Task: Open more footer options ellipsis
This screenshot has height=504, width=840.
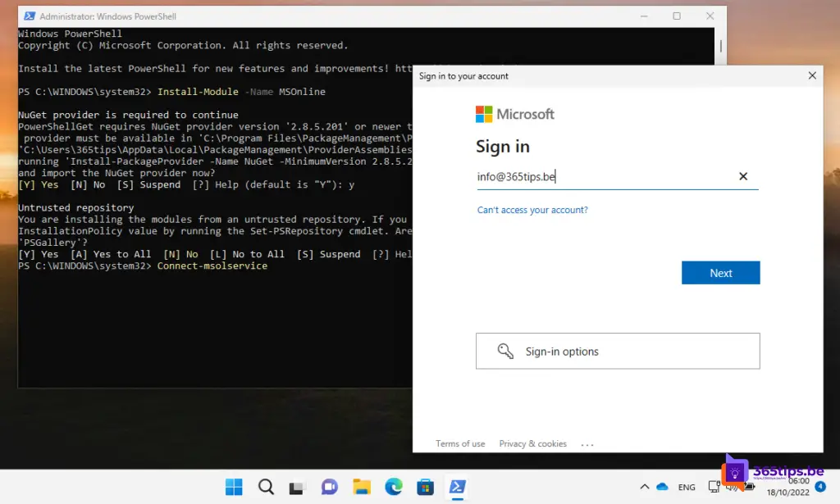Action: pyautogui.click(x=587, y=444)
